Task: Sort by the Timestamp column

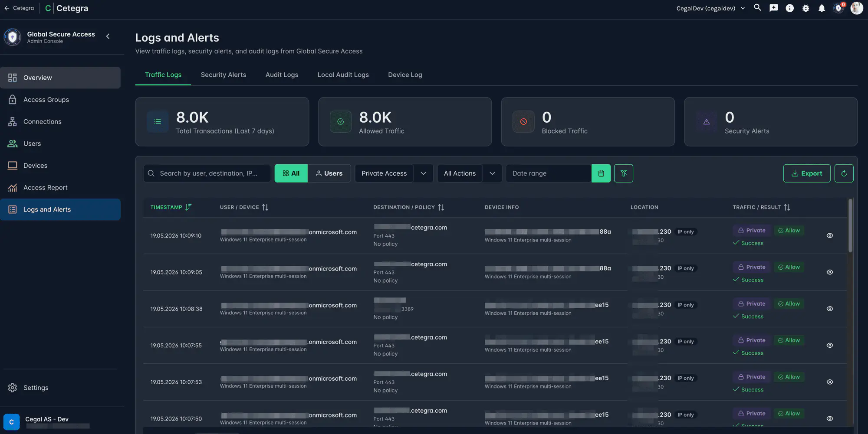Action: pyautogui.click(x=171, y=207)
